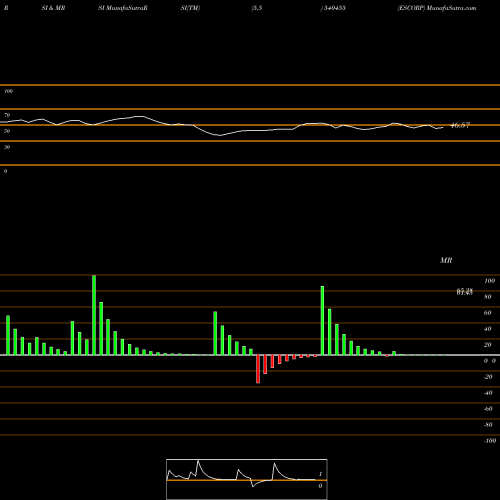This screenshot has width=500, height=500.
Task: Click the 'SI & MR' header text
Action: [x=53, y=8]
